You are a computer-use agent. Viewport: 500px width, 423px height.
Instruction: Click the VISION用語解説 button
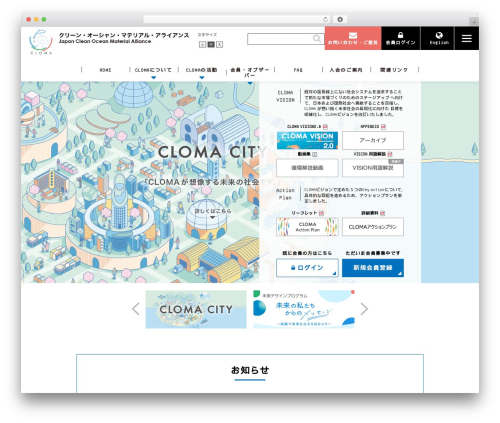[x=373, y=168]
